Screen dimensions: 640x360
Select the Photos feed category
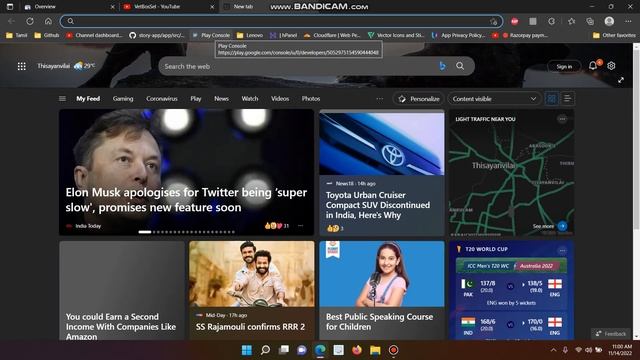311,98
